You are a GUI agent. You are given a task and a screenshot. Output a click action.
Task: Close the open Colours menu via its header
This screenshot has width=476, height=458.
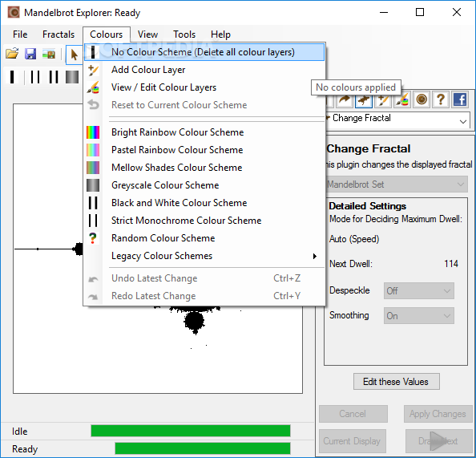107,34
